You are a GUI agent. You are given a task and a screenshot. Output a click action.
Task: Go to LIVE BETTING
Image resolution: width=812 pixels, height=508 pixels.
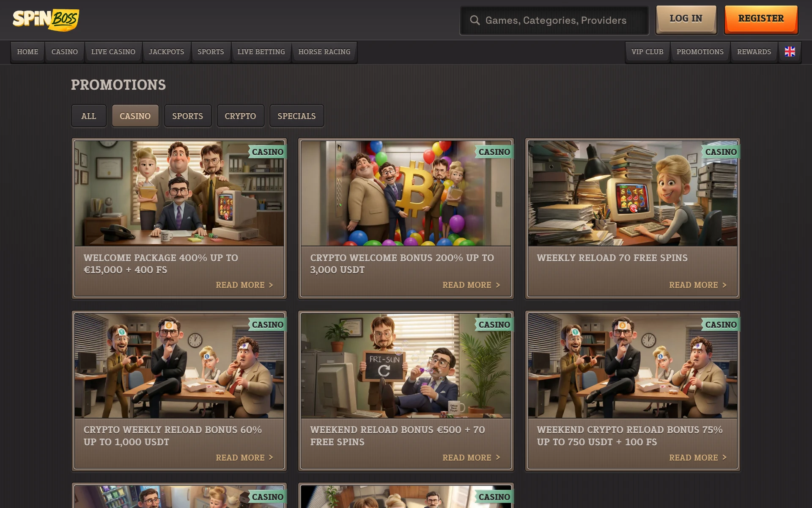click(261, 52)
